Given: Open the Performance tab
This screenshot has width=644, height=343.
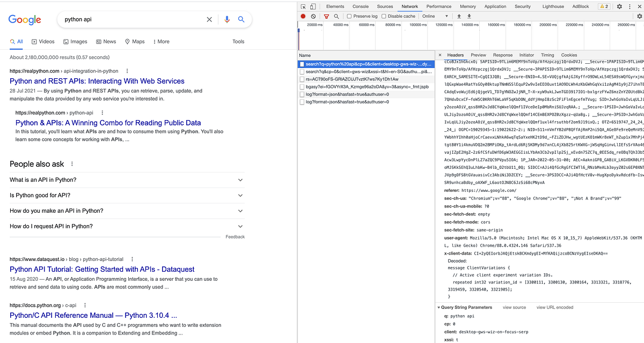Looking at the screenshot, I should [x=439, y=6].
